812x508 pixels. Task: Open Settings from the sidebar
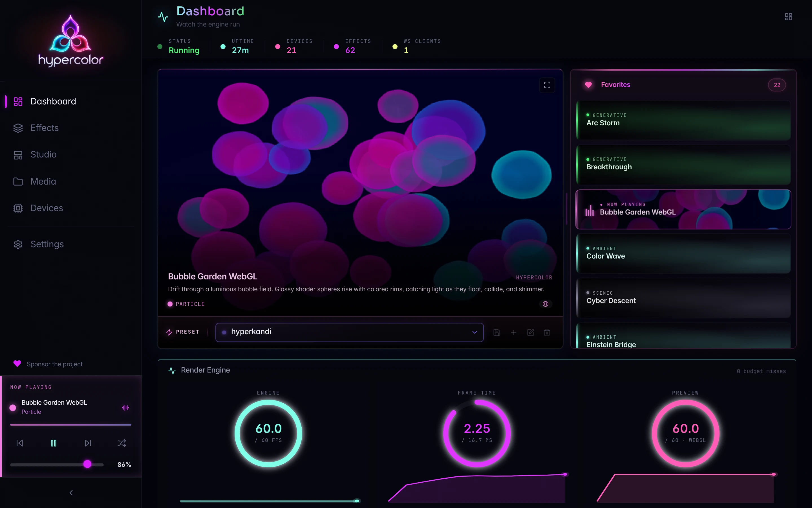(70, 244)
